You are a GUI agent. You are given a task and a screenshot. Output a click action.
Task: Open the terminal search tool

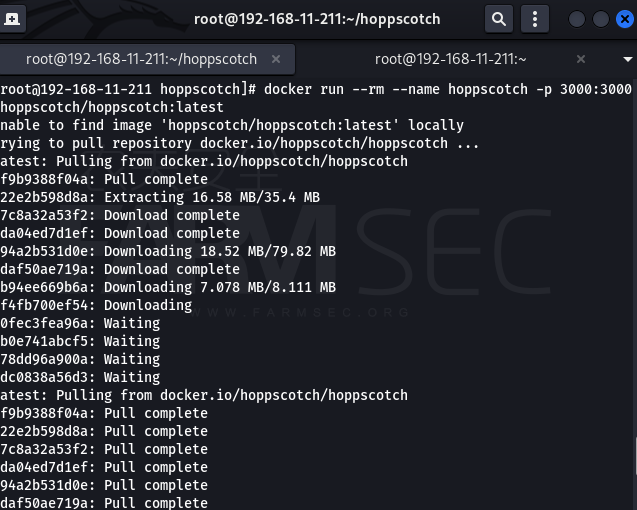(x=498, y=19)
